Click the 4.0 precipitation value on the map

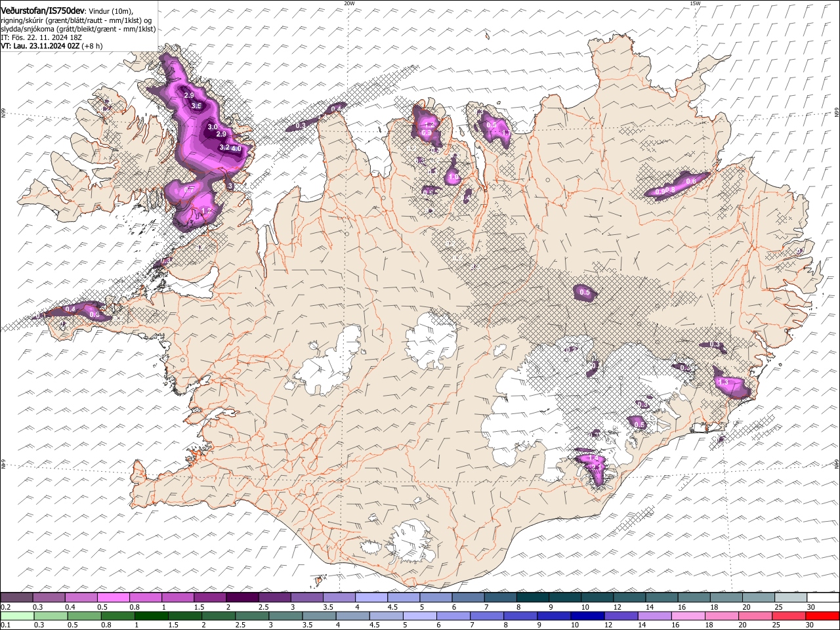tap(237, 150)
